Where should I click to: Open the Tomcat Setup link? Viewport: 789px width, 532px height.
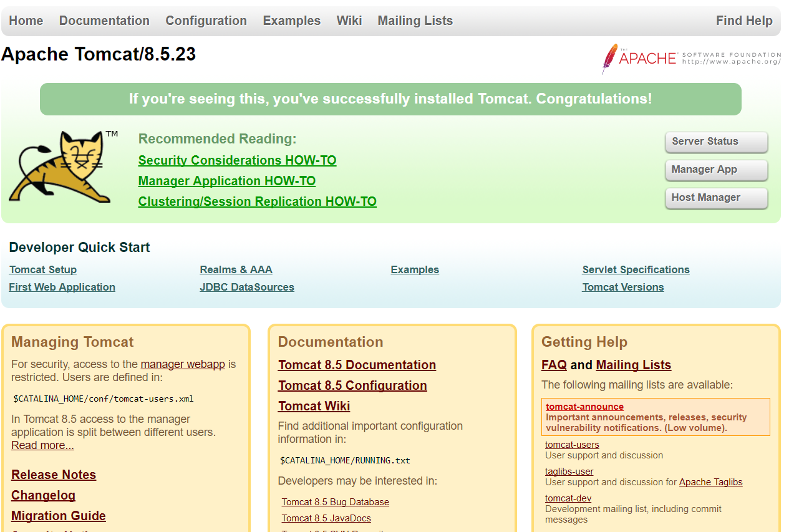pos(43,269)
